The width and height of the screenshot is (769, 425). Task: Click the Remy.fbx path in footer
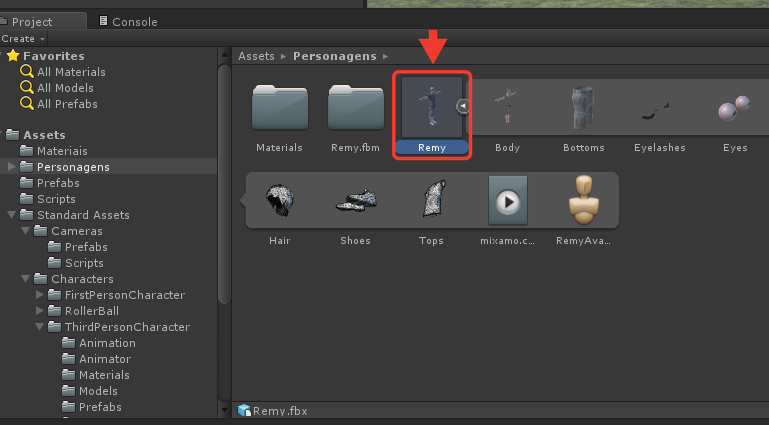coord(273,411)
